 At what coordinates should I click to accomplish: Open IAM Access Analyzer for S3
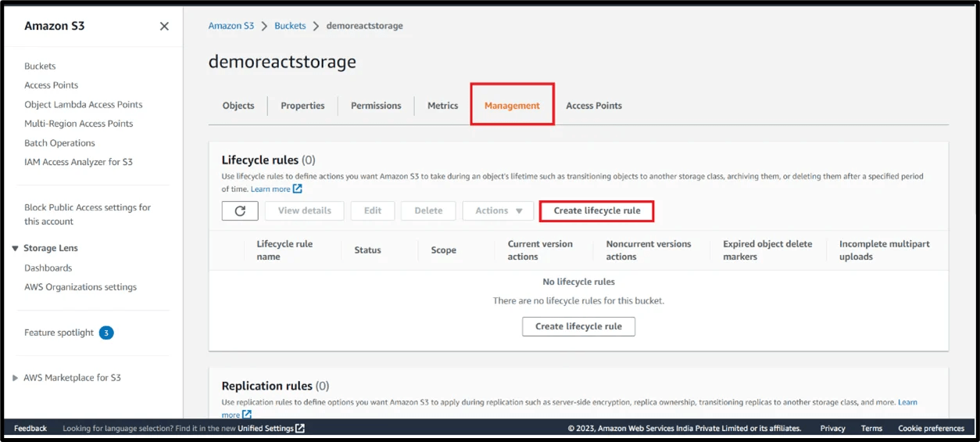pyautogui.click(x=79, y=162)
